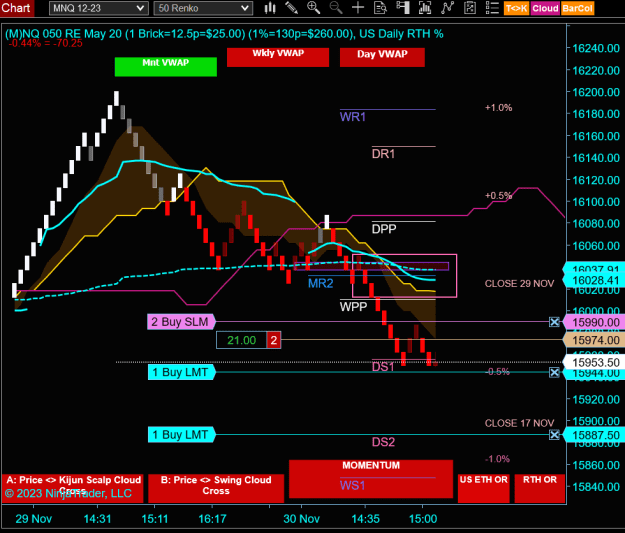This screenshot has height=533, width=625.
Task: Click the 30 Nov date axis label
Action: (x=301, y=519)
